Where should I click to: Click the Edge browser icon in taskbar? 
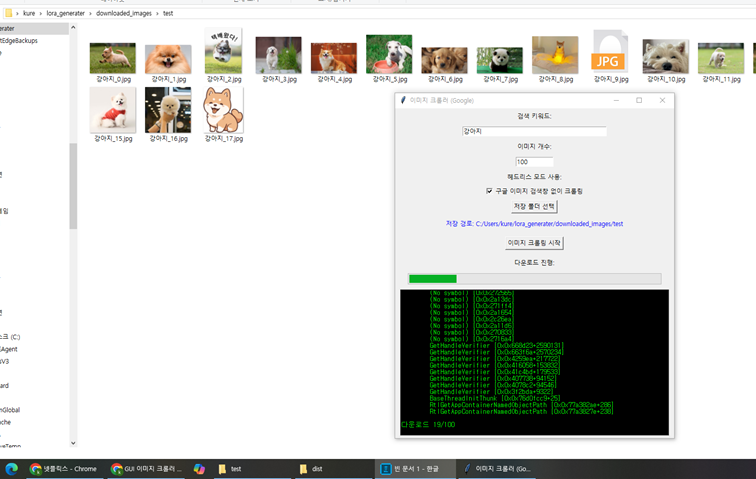tap(12, 468)
